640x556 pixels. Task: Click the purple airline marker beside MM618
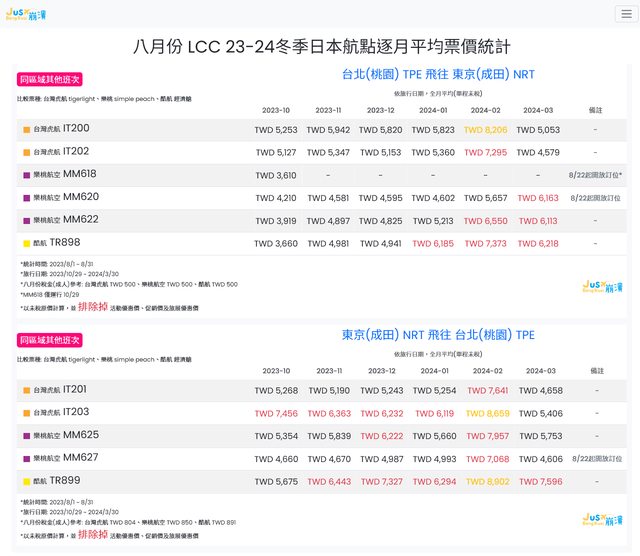(x=27, y=175)
